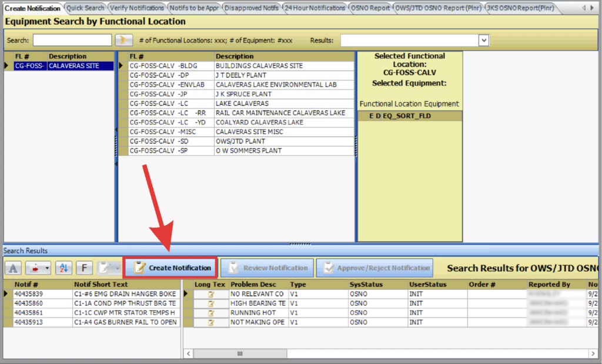Click the A-Z sort toolbar icon
Viewport: 602px width, 364px height.
click(63, 268)
